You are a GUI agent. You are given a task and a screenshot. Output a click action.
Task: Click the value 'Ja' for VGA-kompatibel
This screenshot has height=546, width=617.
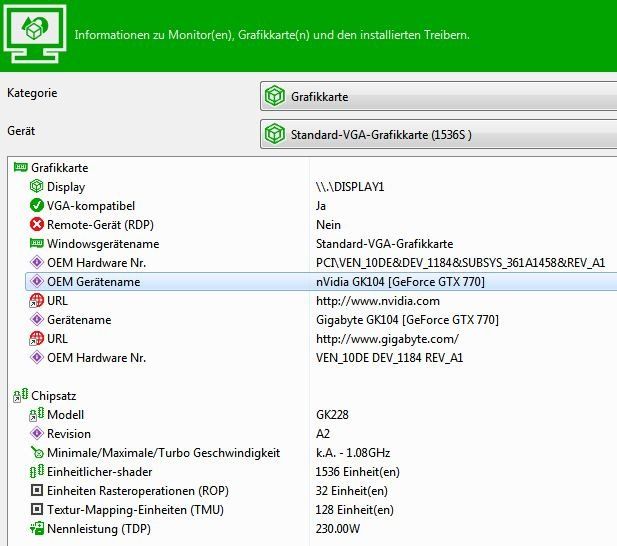tap(321, 206)
